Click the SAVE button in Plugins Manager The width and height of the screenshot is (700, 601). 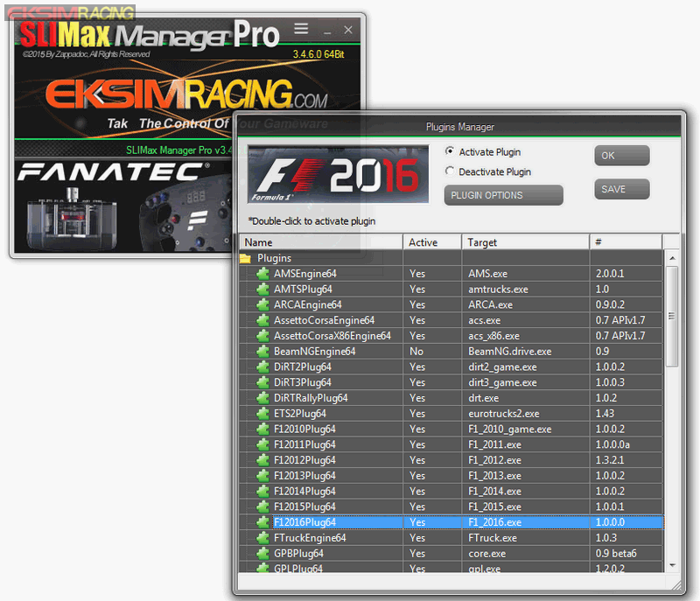pyautogui.click(x=622, y=189)
